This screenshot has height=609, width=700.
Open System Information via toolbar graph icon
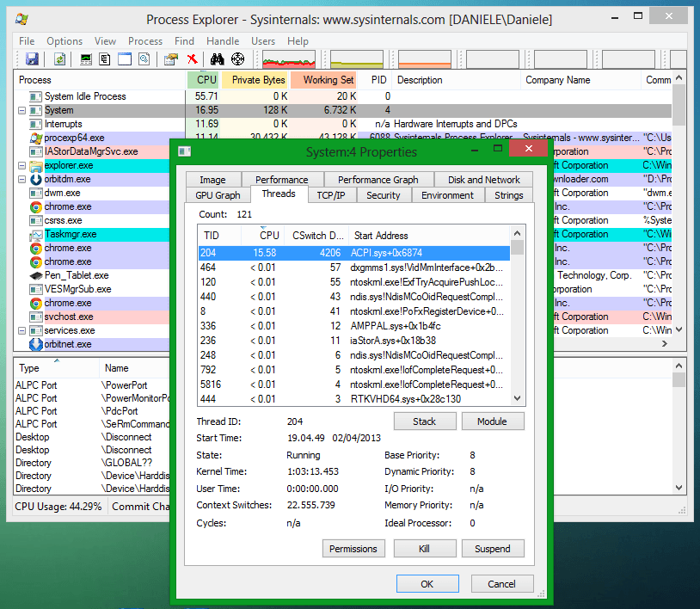tap(85, 58)
